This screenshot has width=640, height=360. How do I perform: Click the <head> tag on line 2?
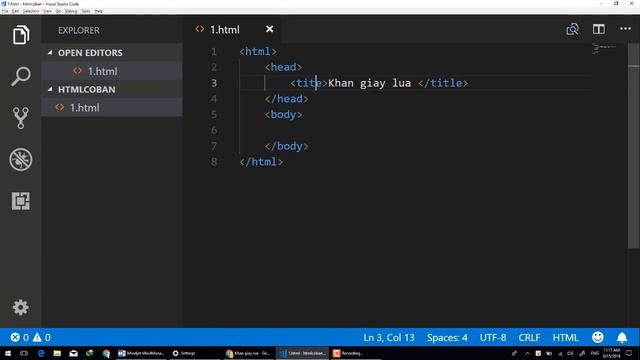click(283, 67)
